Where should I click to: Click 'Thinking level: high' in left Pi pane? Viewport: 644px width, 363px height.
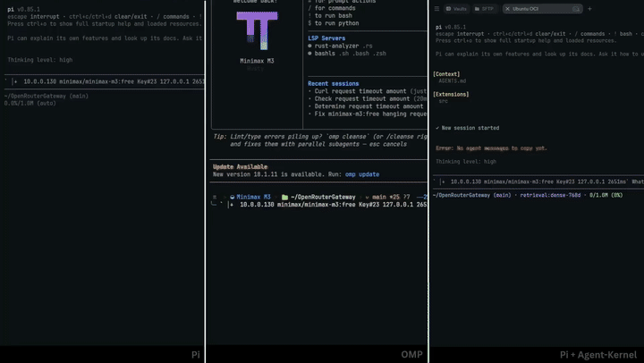pyautogui.click(x=40, y=60)
